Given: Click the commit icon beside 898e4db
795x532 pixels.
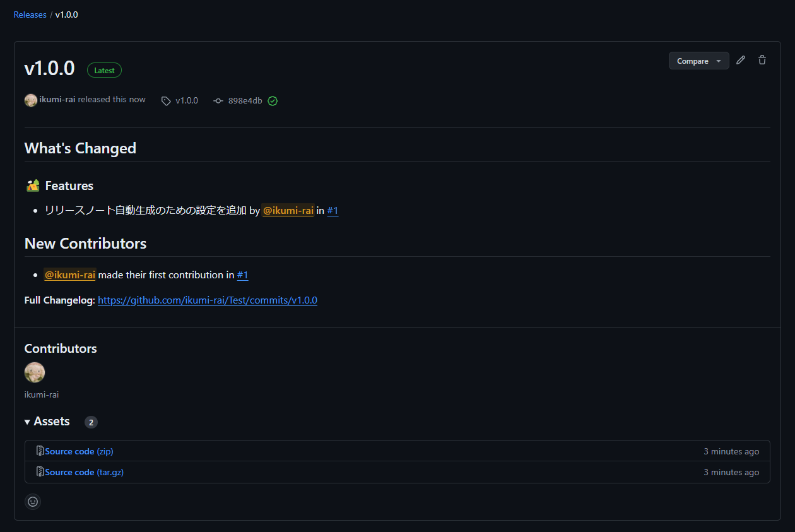Looking at the screenshot, I should click(x=218, y=101).
